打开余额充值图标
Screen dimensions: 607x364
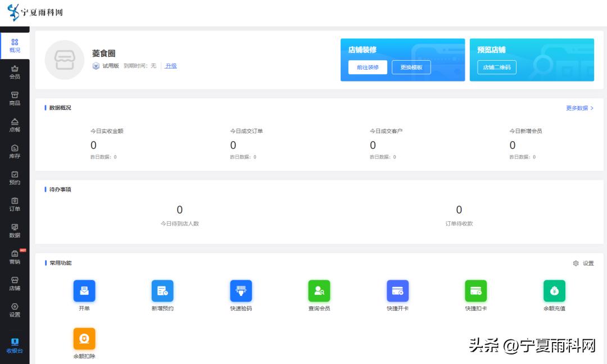555,290
